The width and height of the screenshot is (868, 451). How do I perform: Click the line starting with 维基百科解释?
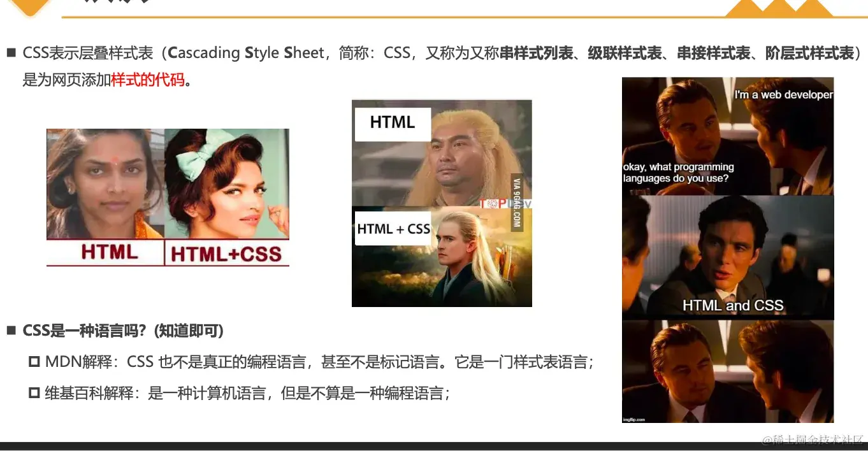(x=247, y=393)
